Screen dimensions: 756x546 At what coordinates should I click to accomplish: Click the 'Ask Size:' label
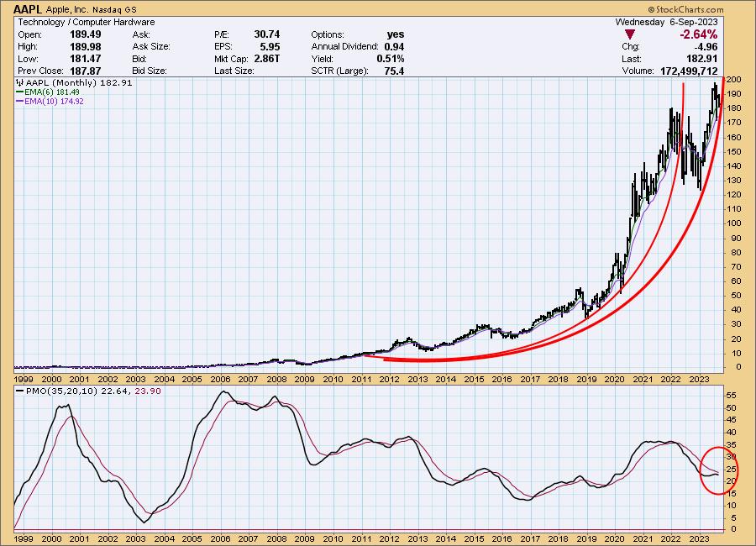pos(151,47)
